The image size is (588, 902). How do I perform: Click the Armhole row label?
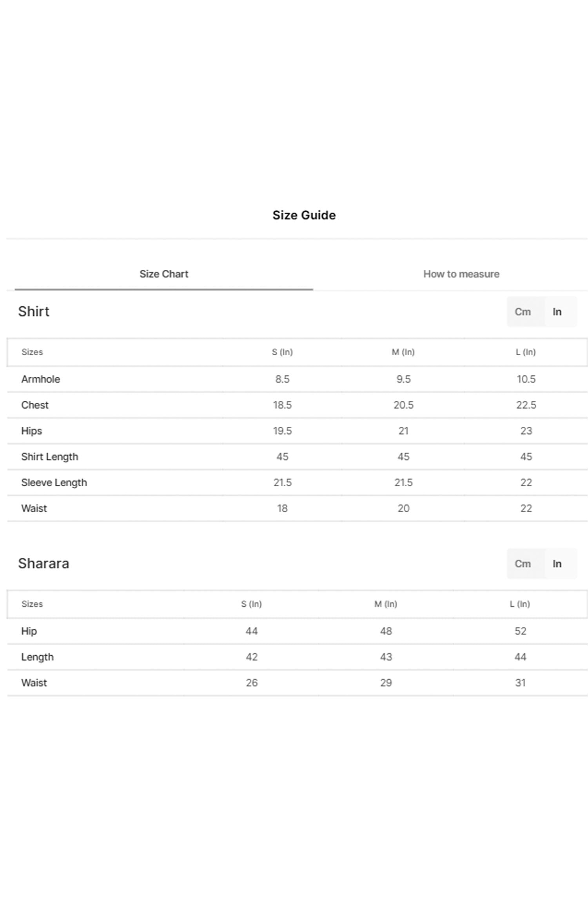point(40,379)
